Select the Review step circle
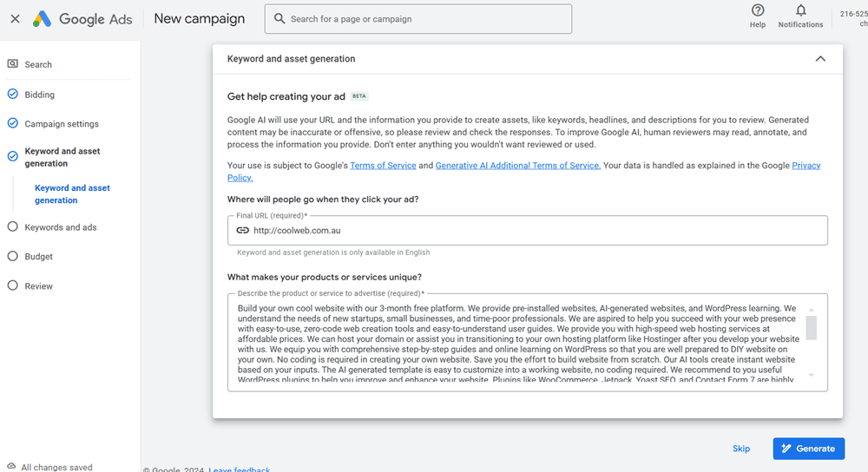Image resolution: width=868 pixels, height=472 pixels. tap(12, 286)
